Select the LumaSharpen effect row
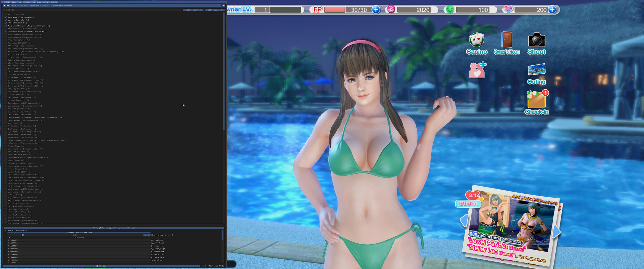The height and width of the screenshot is (269, 644). pos(24,192)
